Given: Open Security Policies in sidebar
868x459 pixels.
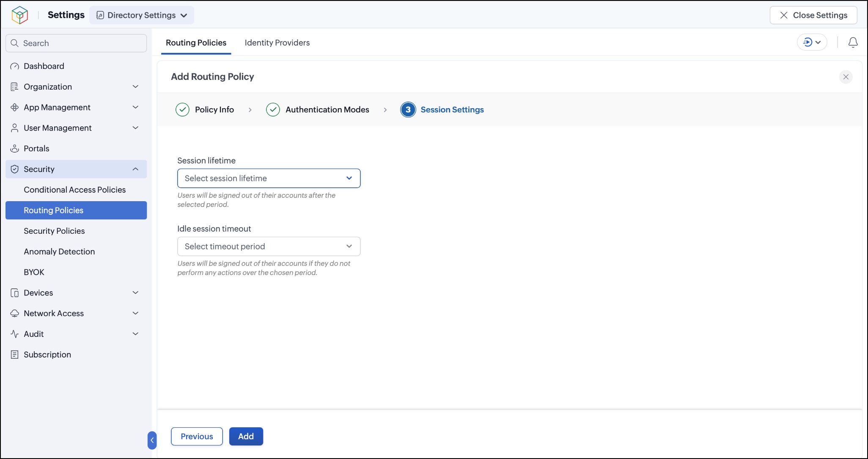Looking at the screenshot, I should tap(76, 231).
